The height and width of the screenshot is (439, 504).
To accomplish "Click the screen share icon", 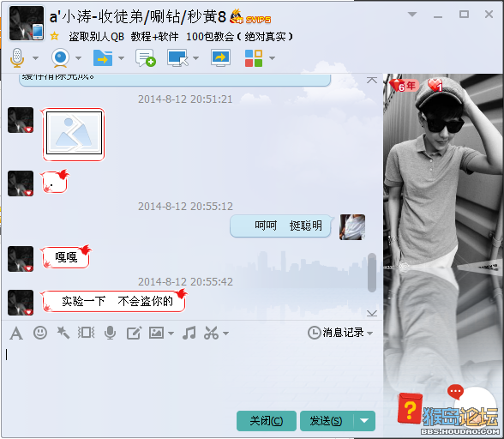I will tap(220, 58).
